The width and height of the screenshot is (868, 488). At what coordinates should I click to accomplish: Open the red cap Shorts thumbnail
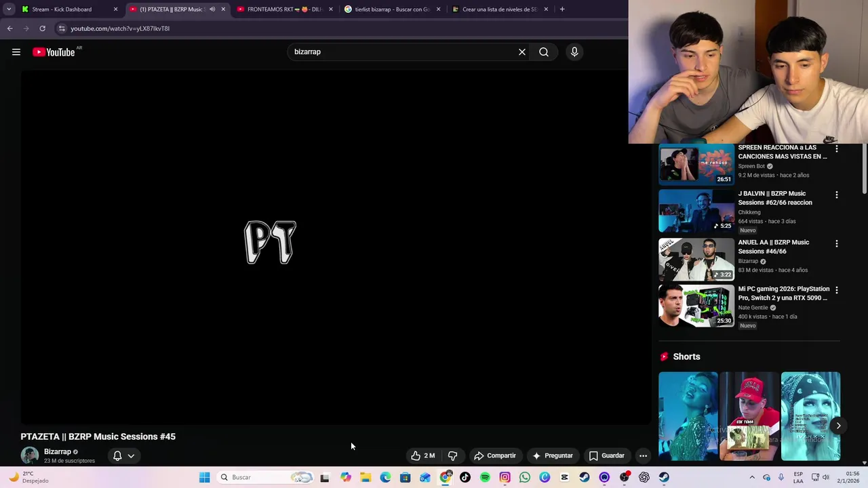pyautogui.click(x=749, y=416)
